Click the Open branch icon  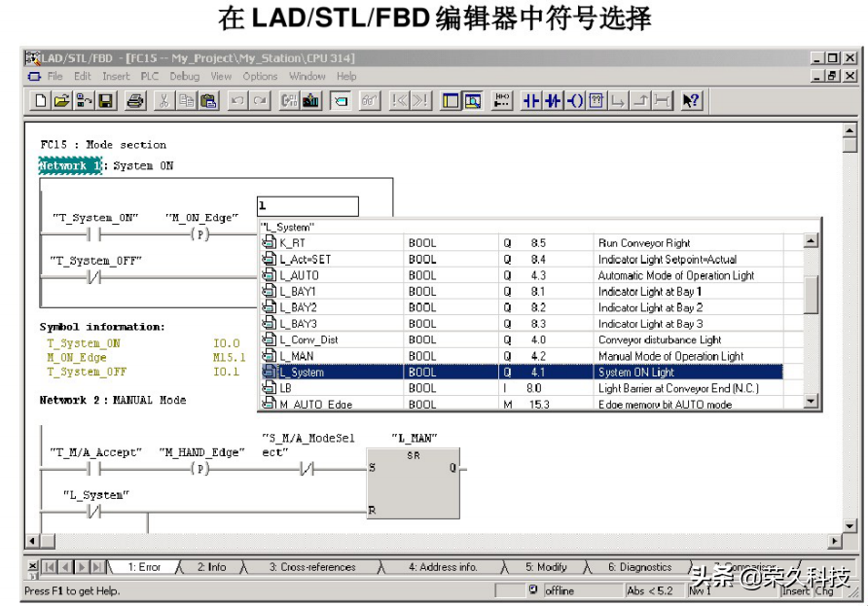pos(618,101)
